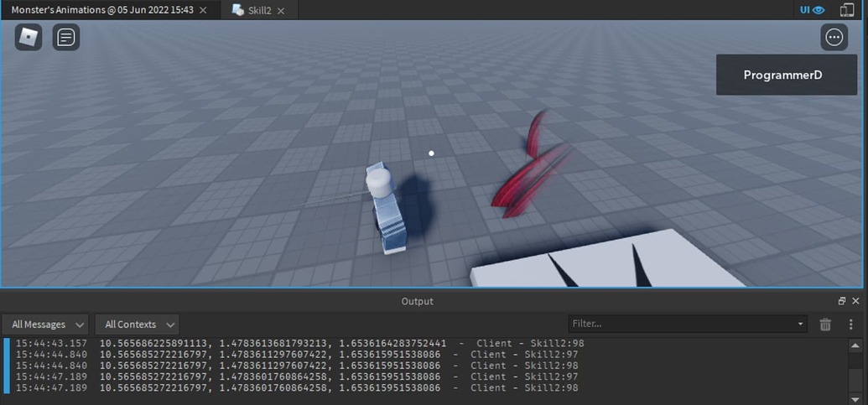
Task: Click the output scrollbar up arrow
Action: tap(855, 345)
